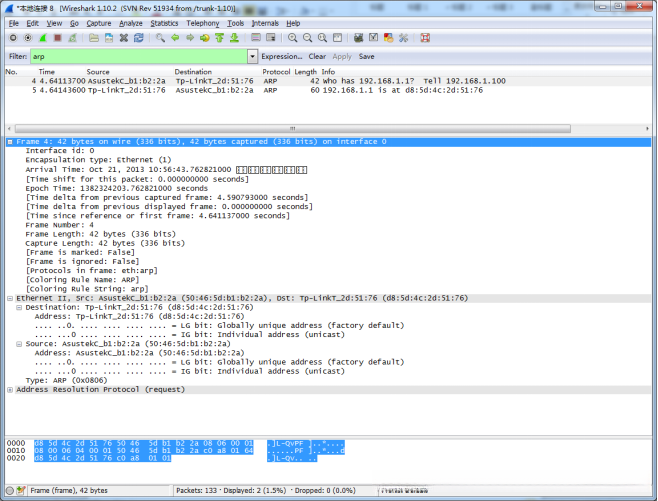Click the find packet magnifier icon
Viewport: 658px width, 501px height.
[x=161, y=38]
